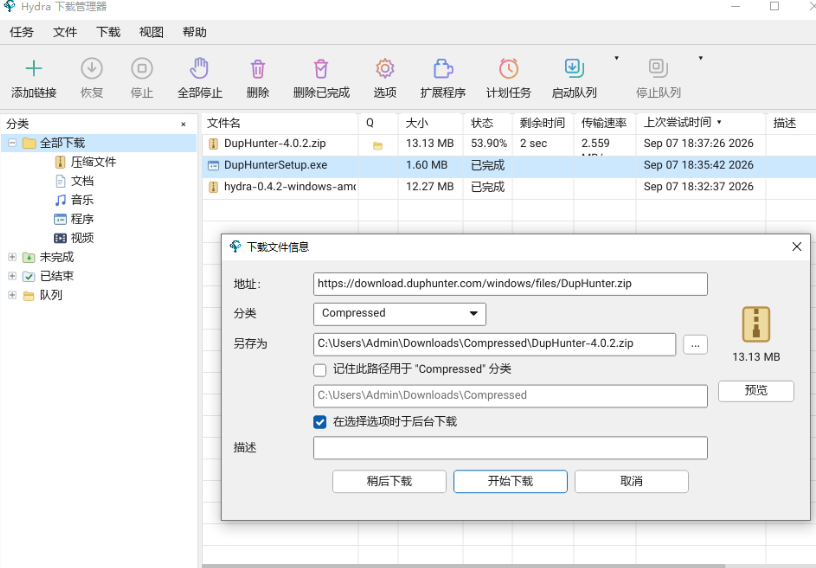Open the 计划任务 clock icon
Image resolution: width=816 pixels, height=568 pixels.
pos(508,68)
